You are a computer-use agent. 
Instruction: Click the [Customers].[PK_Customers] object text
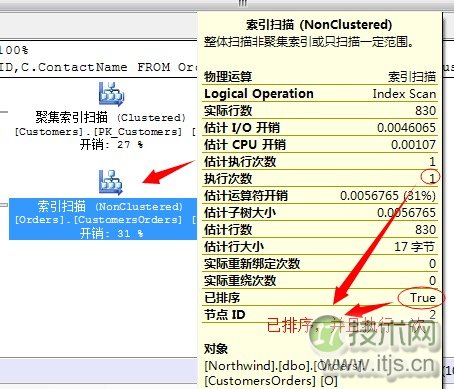click(99, 132)
